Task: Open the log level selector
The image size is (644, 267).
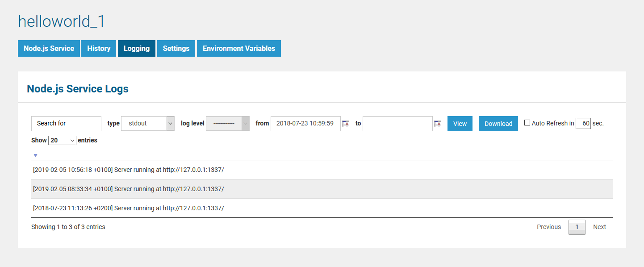Action: [x=226, y=123]
